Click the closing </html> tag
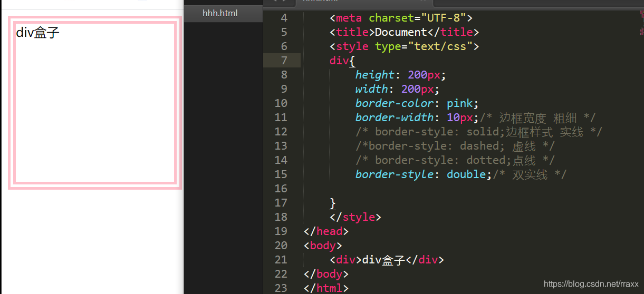This screenshot has width=644, height=294. pyautogui.click(x=326, y=288)
